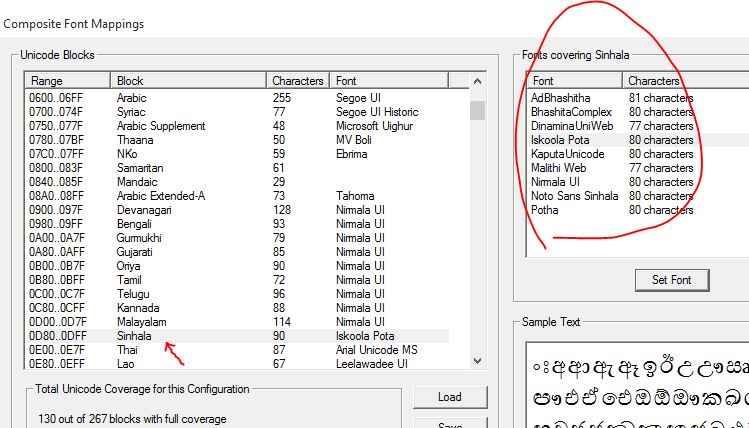This screenshot has height=428, width=749.
Task: Sort fonts list by Characters column header
Action: click(686, 81)
